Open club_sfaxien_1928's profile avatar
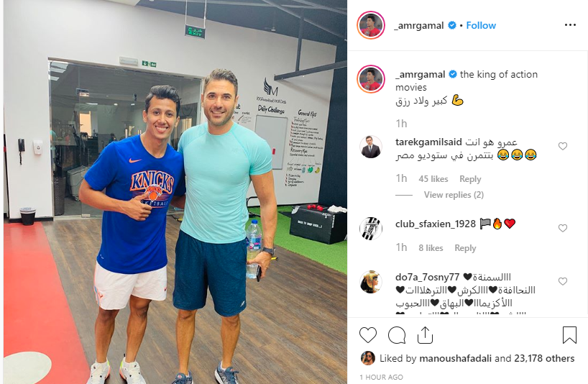The height and width of the screenshot is (384, 588). 371,229
